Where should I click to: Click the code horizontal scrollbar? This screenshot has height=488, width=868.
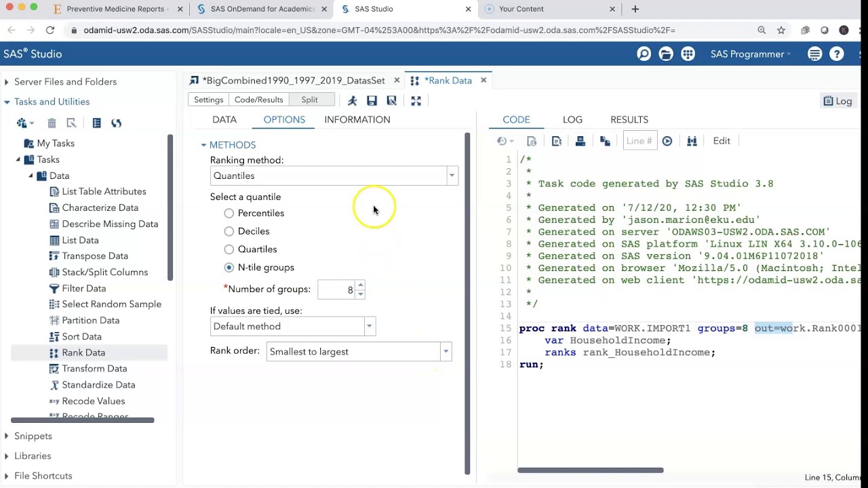[x=590, y=470]
